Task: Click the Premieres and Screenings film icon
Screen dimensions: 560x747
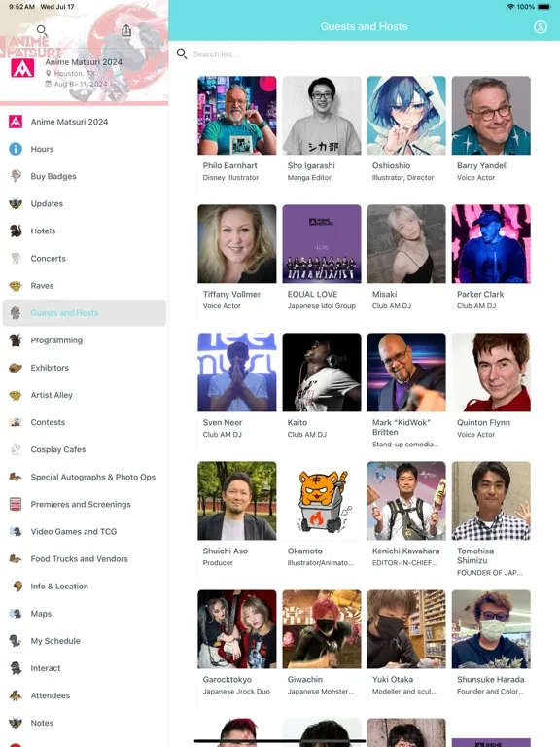Action: pyautogui.click(x=16, y=504)
